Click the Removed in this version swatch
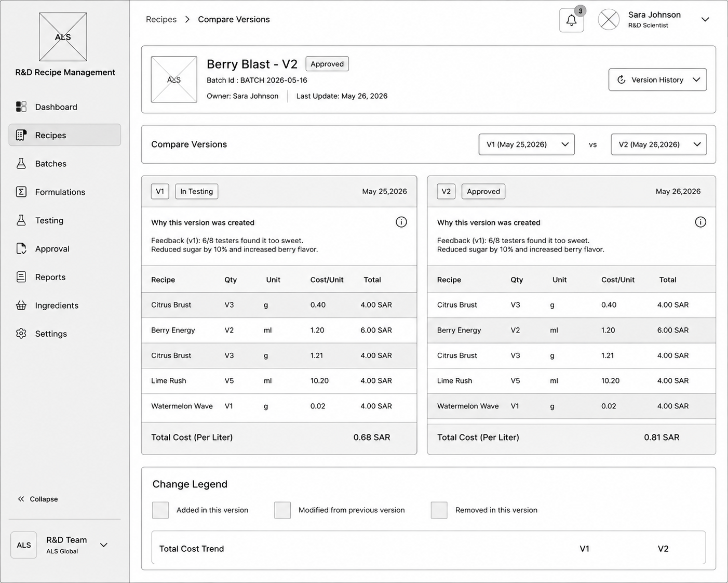Viewport: 728px width, 583px height. (439, 510)
